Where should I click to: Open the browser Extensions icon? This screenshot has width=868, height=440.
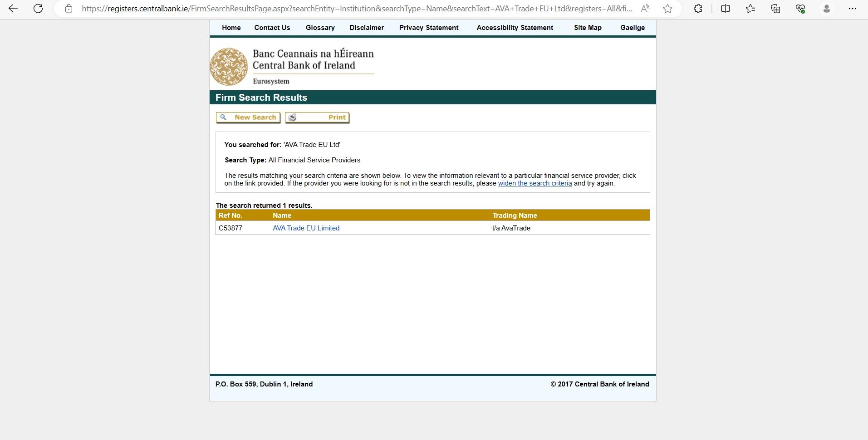coord(698,9)
